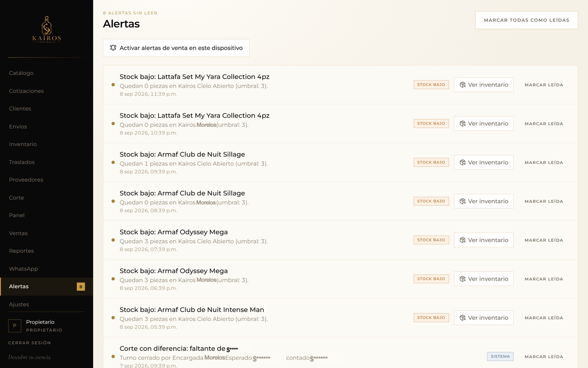
Task: Go to the Traslados section
Action: (22, 162)
